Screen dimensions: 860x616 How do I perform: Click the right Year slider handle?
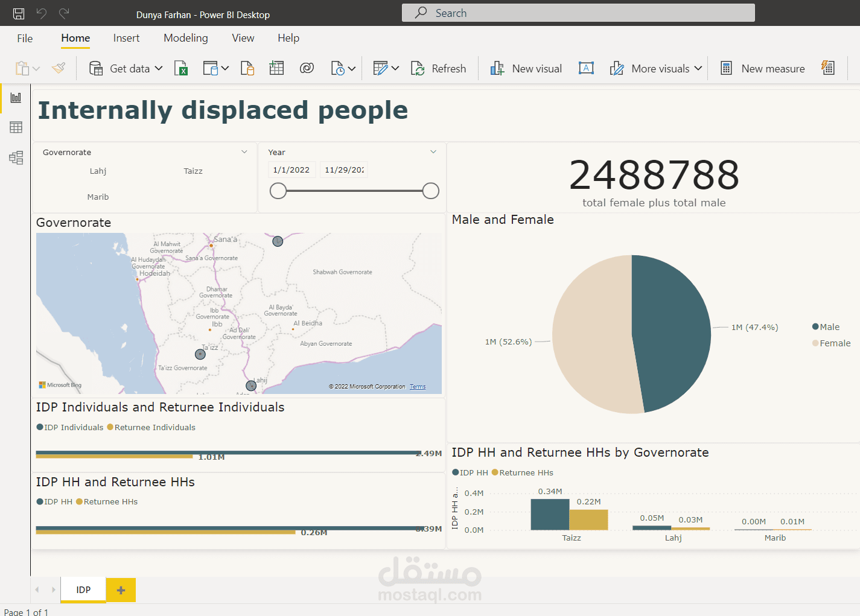click(x=431, y=191)
